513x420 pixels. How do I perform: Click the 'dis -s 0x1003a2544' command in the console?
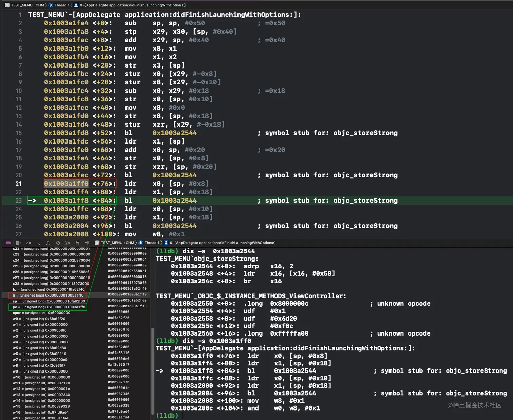pyautogui.click(x=219, y=251)
